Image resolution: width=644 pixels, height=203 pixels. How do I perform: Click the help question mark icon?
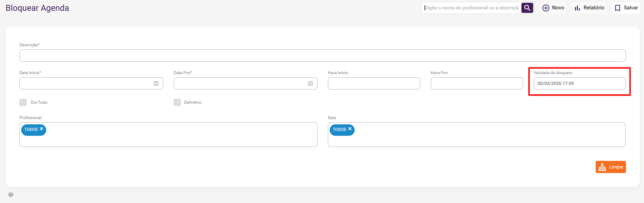pos(11,195)
